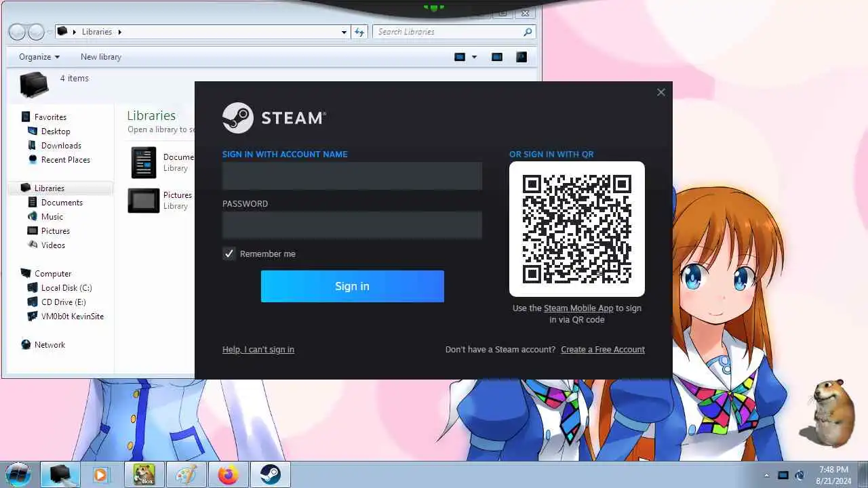The height and width of the screenshot is (488, 868).
Task: Expand the address bar history dropdown
Action: [x=344, y=32]
